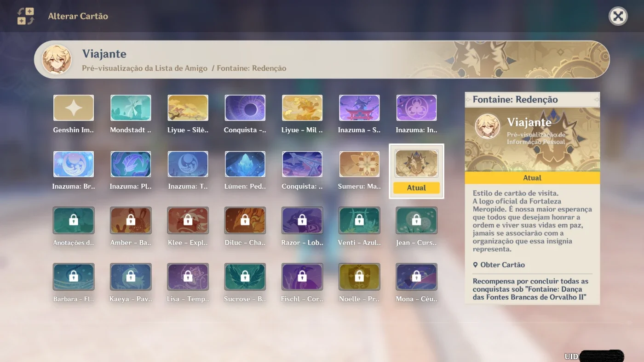Click the Obter Cartão source label
Viewport: 644px width, 362px height.
click(x=499, y=265)
